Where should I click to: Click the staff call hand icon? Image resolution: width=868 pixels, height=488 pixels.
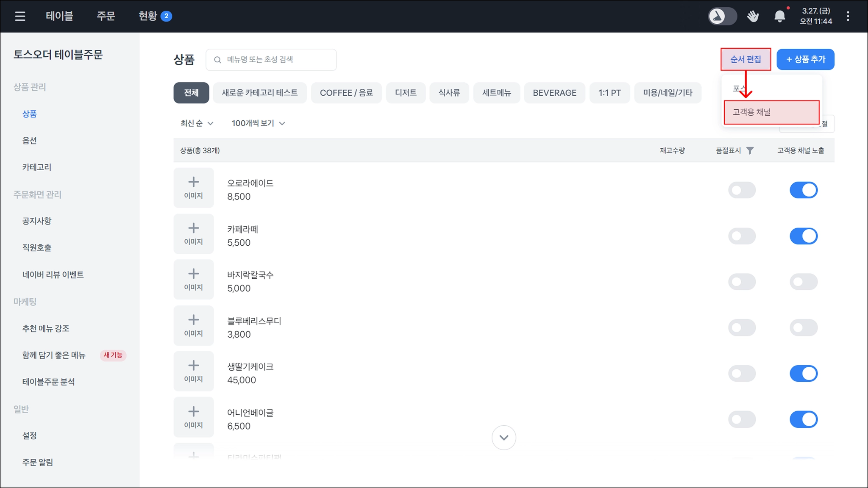click(x=753, y=17)
